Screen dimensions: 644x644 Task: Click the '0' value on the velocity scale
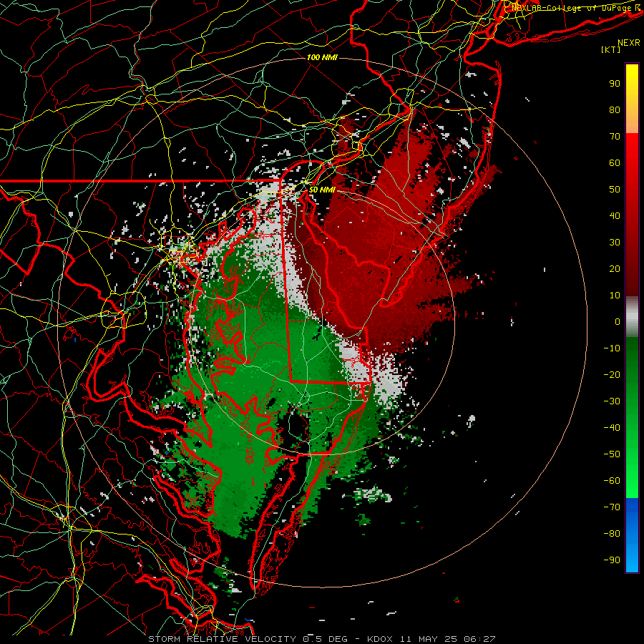coord(618,322)
